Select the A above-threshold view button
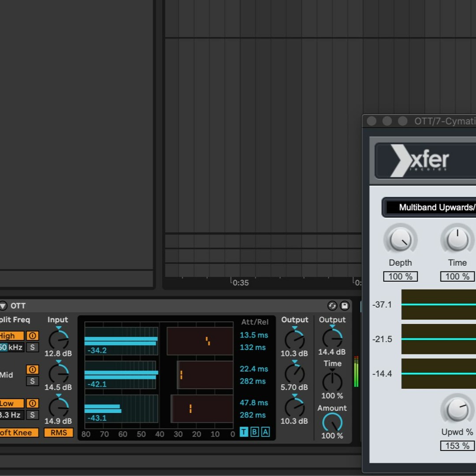 [x=265, y=431]
